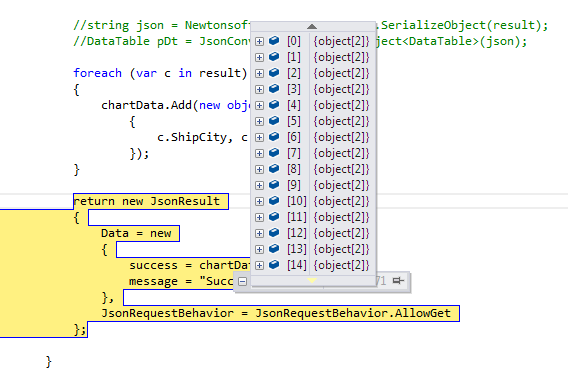Expand the [12] item in the datatip
This screenshot has width=568, height=385.
click(259, 233)
